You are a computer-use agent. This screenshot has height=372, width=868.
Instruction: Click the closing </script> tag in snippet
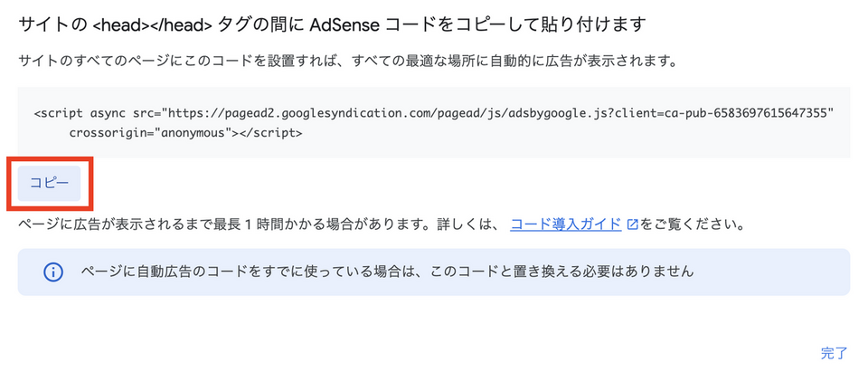272,133
